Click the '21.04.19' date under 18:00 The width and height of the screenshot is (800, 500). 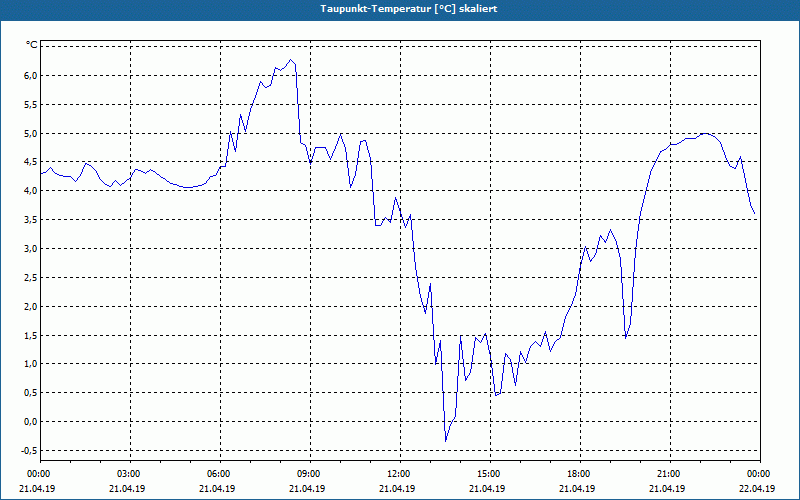(577, 488)
